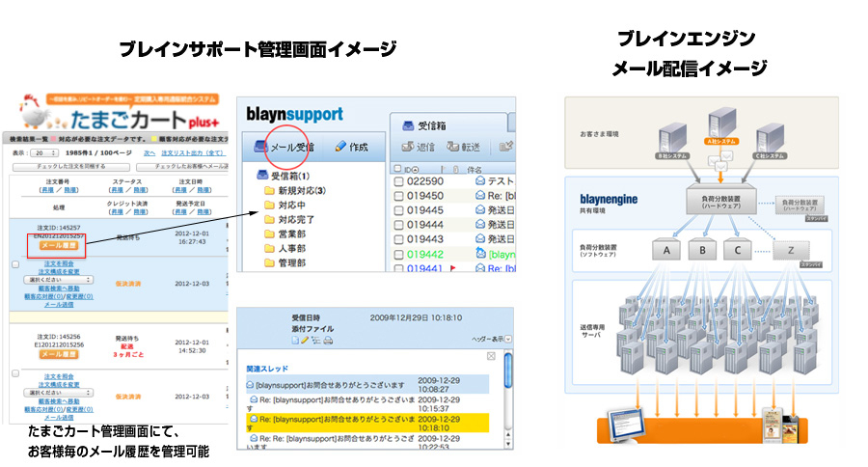Click the ID column sort arrow
The width and height of the screenshot is (868, 467).
[415, 170]
